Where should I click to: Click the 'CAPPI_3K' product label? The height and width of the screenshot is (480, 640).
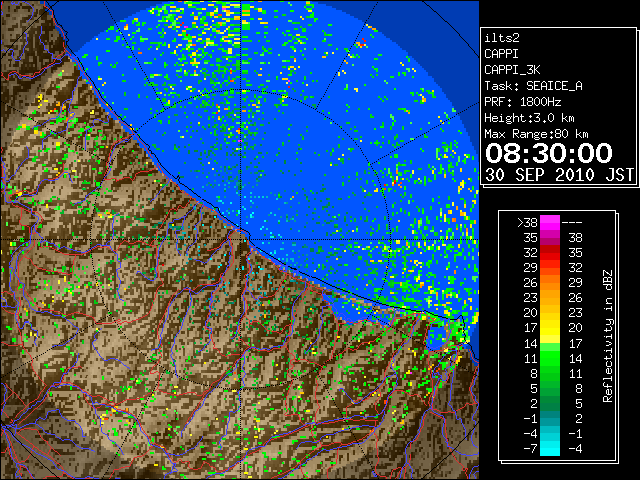512,70
